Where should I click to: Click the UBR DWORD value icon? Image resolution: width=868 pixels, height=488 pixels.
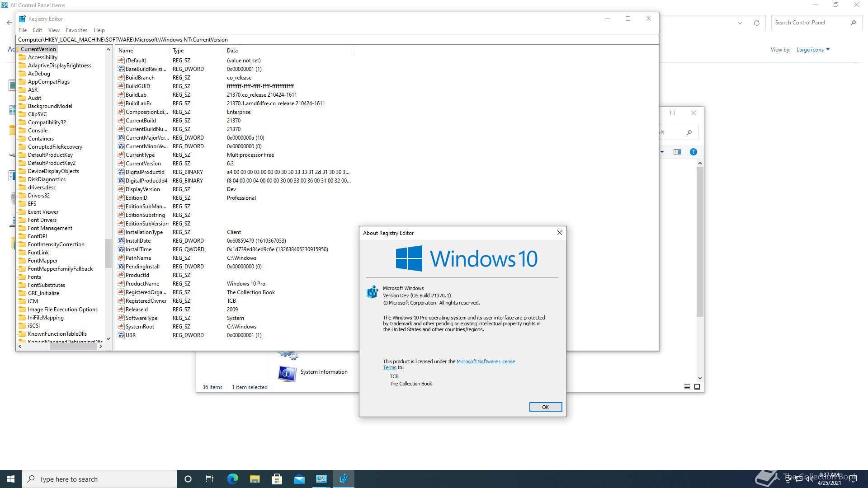click(x=121, y=335)
